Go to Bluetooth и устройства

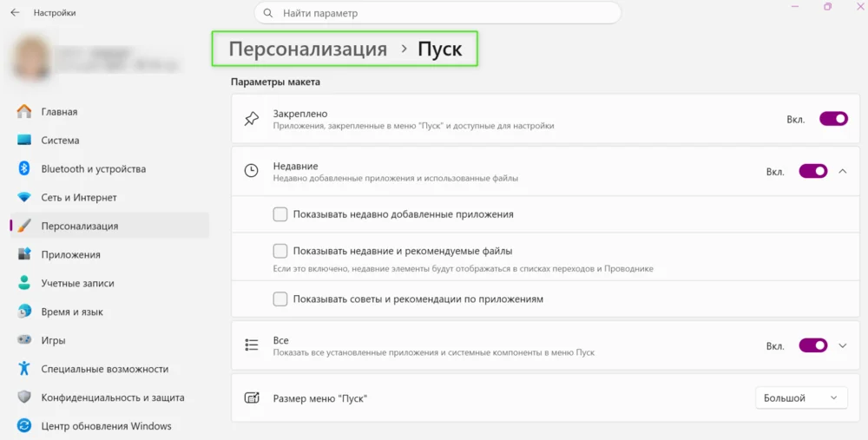[109, 169]
